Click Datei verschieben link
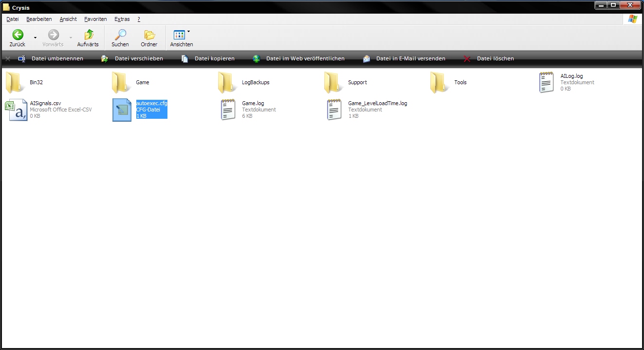Screen dimensions: 644x350 coord(139,58)
